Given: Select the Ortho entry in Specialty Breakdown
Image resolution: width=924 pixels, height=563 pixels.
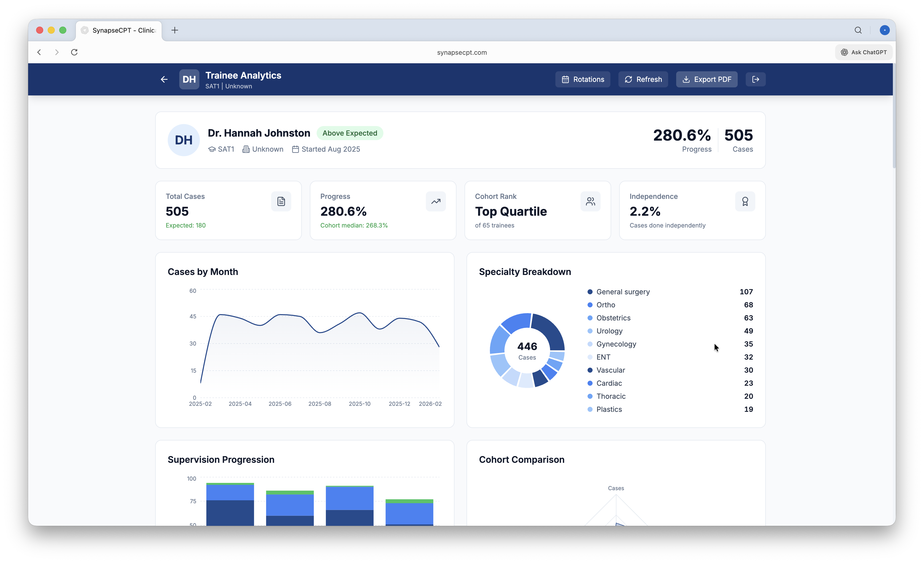Looking at the screenshot, I should (x=606, y=305).
